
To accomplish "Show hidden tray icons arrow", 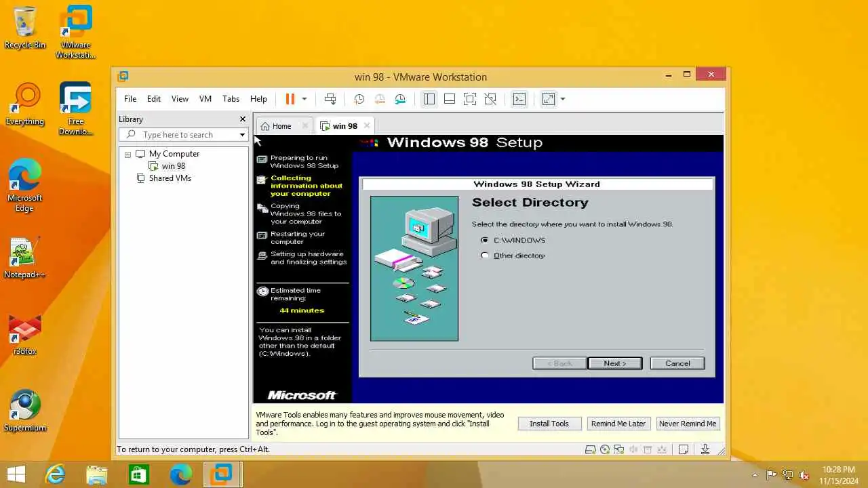I will [x=755, y=475].
